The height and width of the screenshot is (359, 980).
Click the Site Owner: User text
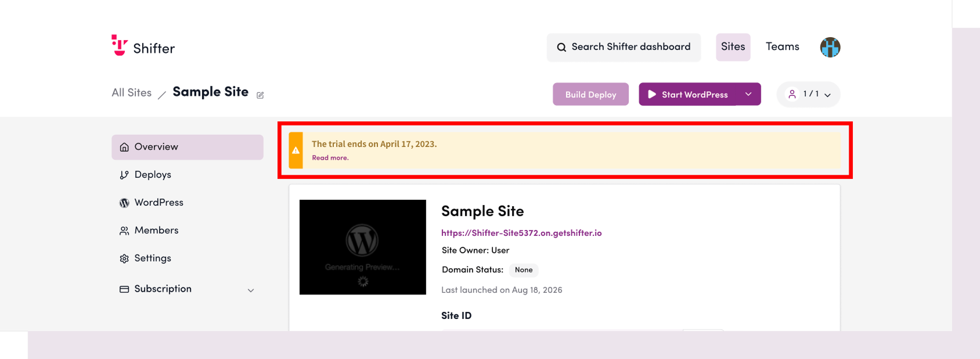click(x=475, y=250)
